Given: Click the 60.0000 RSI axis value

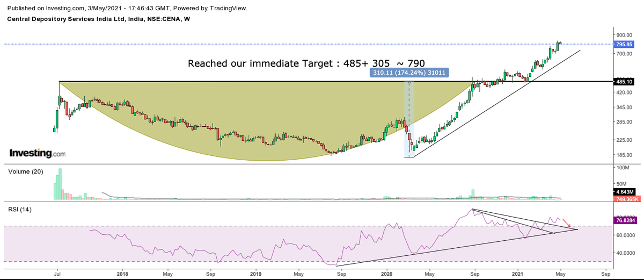Looking at the screenshot, I should point(626,235).
